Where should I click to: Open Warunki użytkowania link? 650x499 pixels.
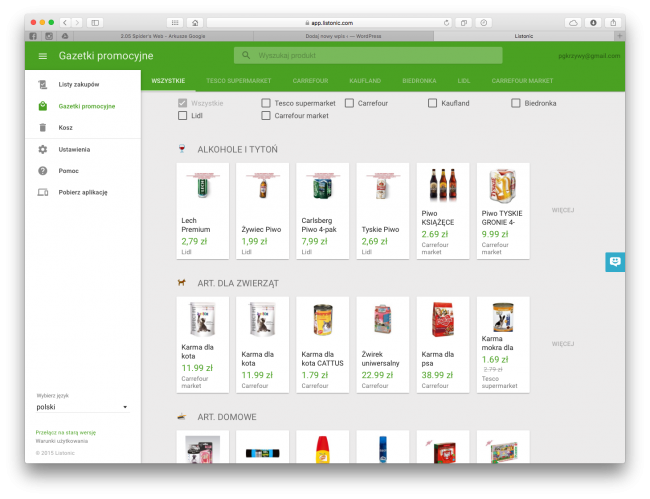[62, 441]
